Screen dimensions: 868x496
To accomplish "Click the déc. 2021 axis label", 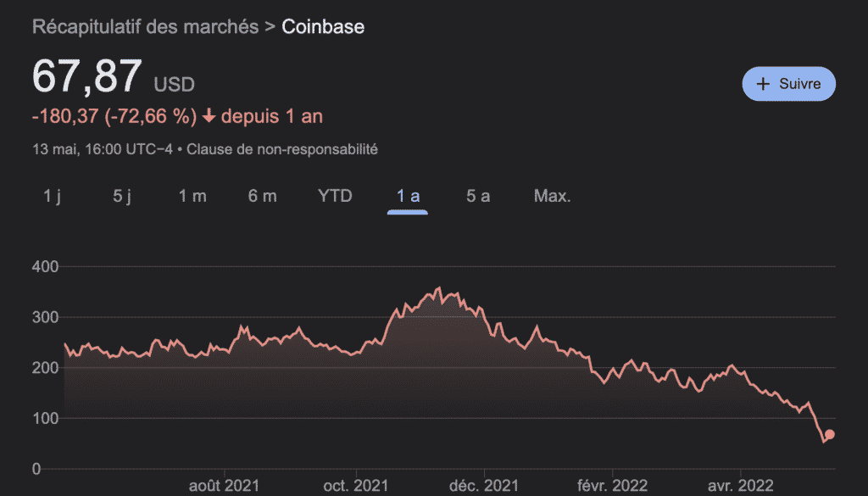I will pyautogui.click(x=484, y=486).
